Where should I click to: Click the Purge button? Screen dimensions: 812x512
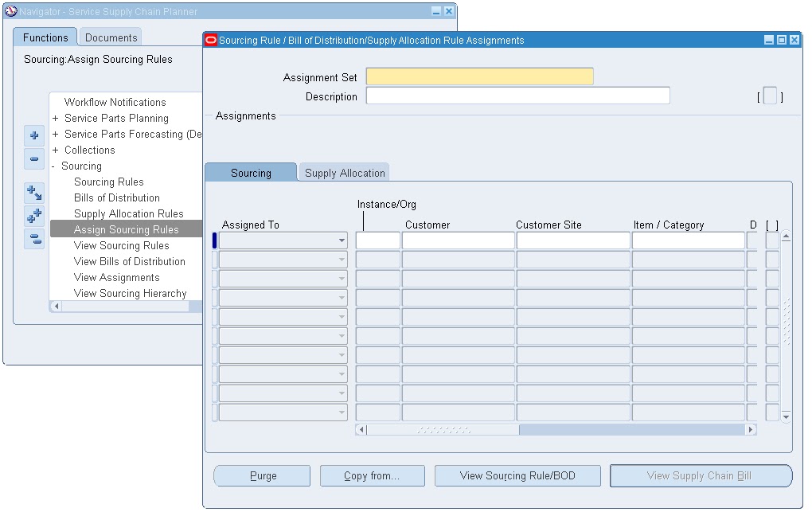point(262,475)
